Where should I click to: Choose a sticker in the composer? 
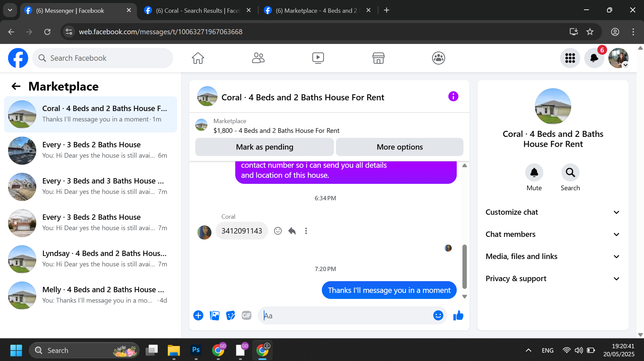(x=231, y=315)
